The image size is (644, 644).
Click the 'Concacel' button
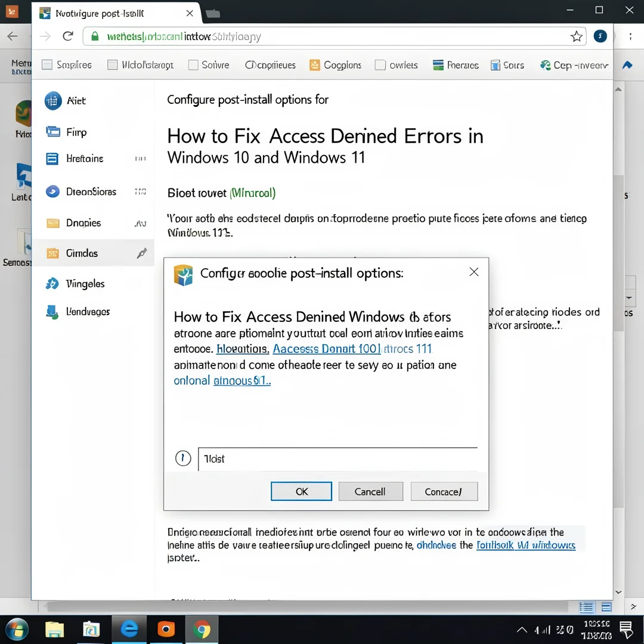444,491
